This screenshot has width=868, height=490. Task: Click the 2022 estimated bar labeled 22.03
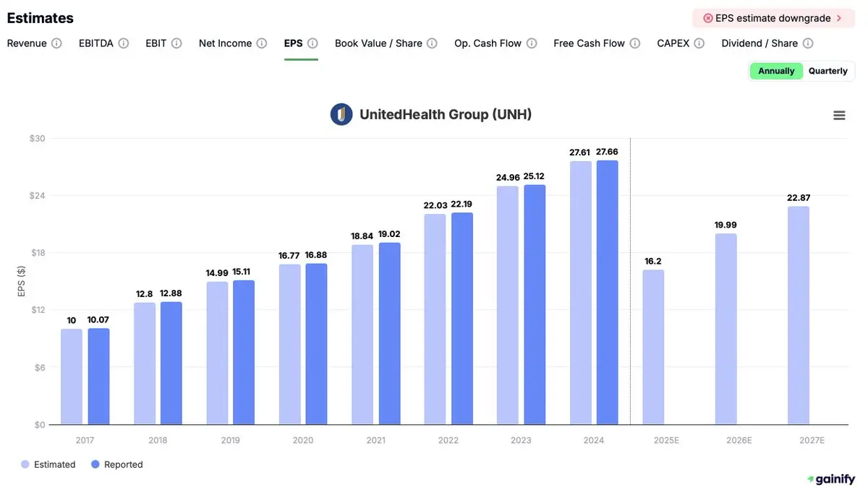[x=435, y=319]
